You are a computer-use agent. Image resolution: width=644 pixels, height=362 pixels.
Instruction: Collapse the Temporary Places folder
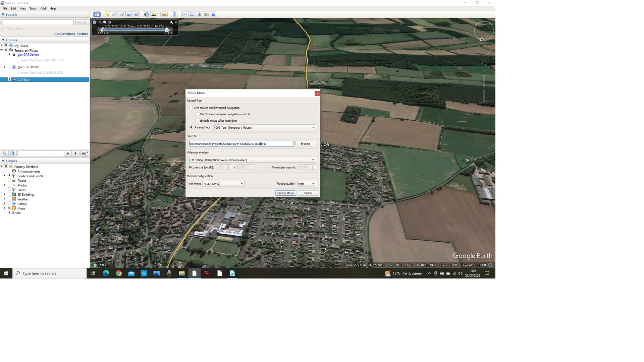[x=2, y=50]
